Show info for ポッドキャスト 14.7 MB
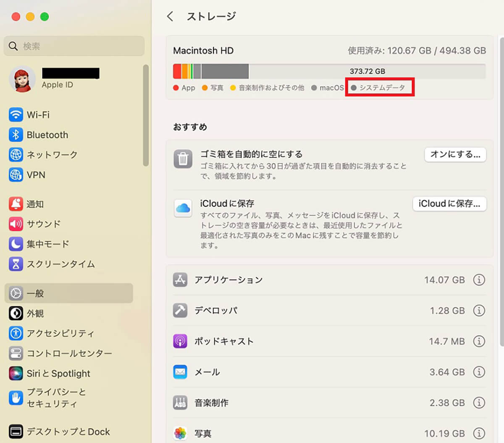Image resolution: width=504 pixels, height=443 pixels. point(479,341)
